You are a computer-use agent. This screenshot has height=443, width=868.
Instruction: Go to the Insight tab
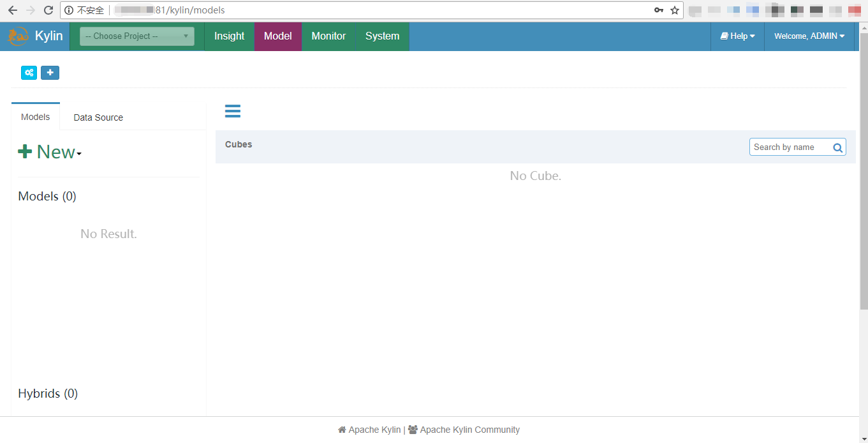click(x=229, y=36)
